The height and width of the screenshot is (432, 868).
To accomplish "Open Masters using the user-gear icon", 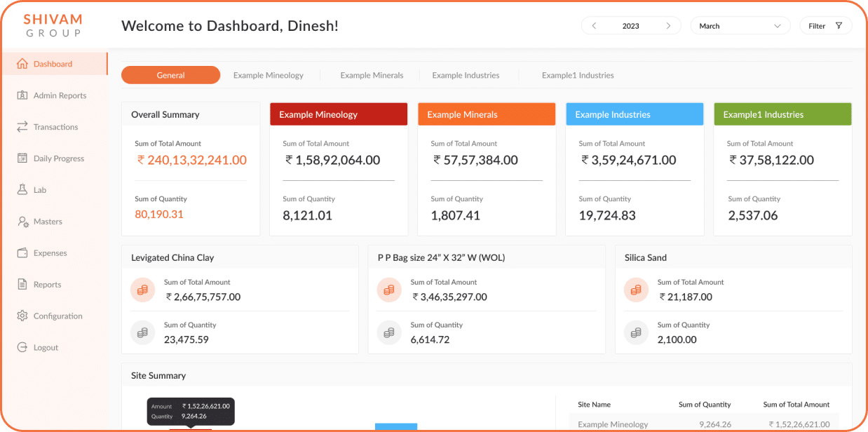I will click(22, 222).
